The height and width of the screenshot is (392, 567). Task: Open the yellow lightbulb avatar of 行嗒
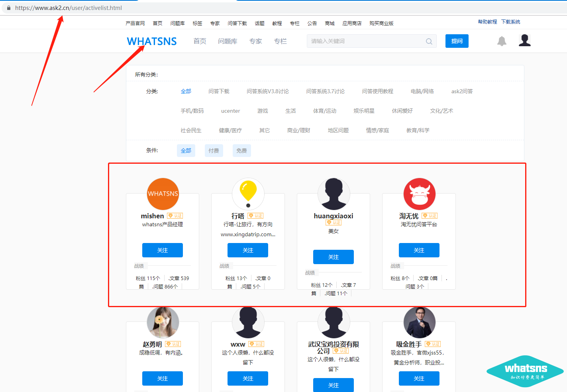(248, 194)
